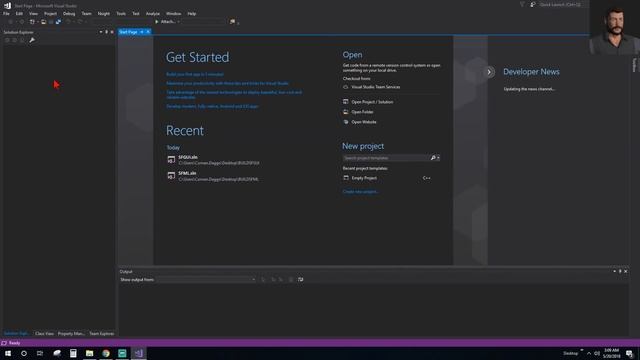This screenshot has height=360, width=640.
Task: Click the Create new project link
Action: click(x=360, y=192)
